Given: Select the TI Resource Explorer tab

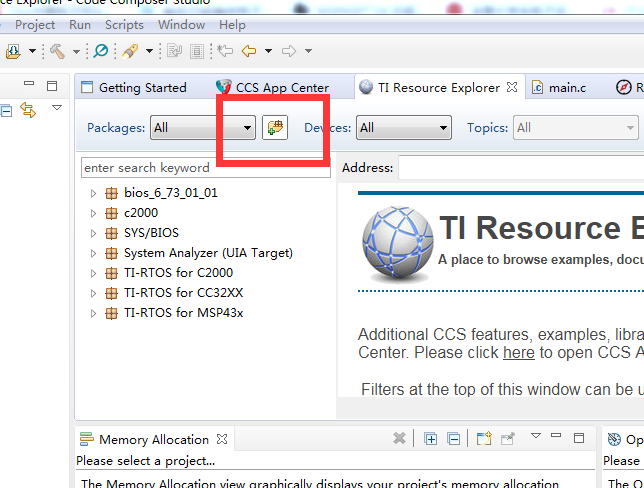Looking at the screenshot, I should 429,87.
